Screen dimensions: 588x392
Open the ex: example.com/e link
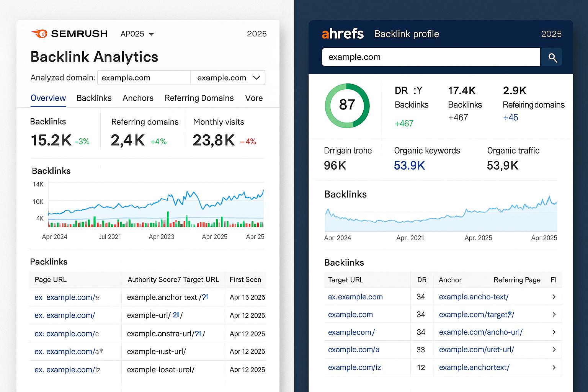[67, 333]
